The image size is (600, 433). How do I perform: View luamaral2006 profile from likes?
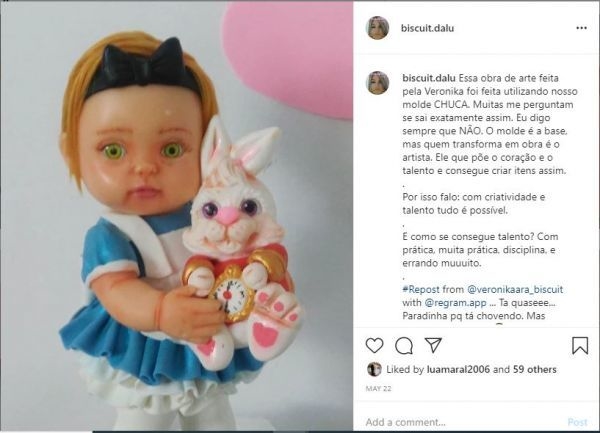click(x=458, y=369)
